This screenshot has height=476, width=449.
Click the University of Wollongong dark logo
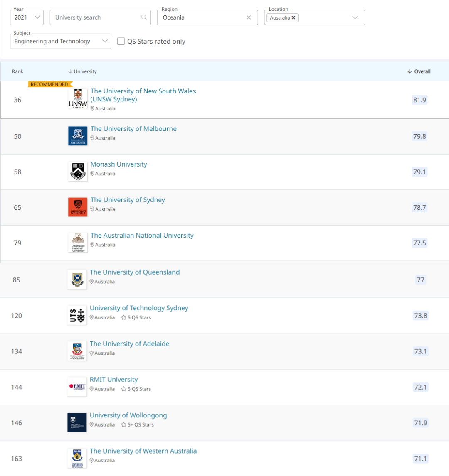[77, 422]
